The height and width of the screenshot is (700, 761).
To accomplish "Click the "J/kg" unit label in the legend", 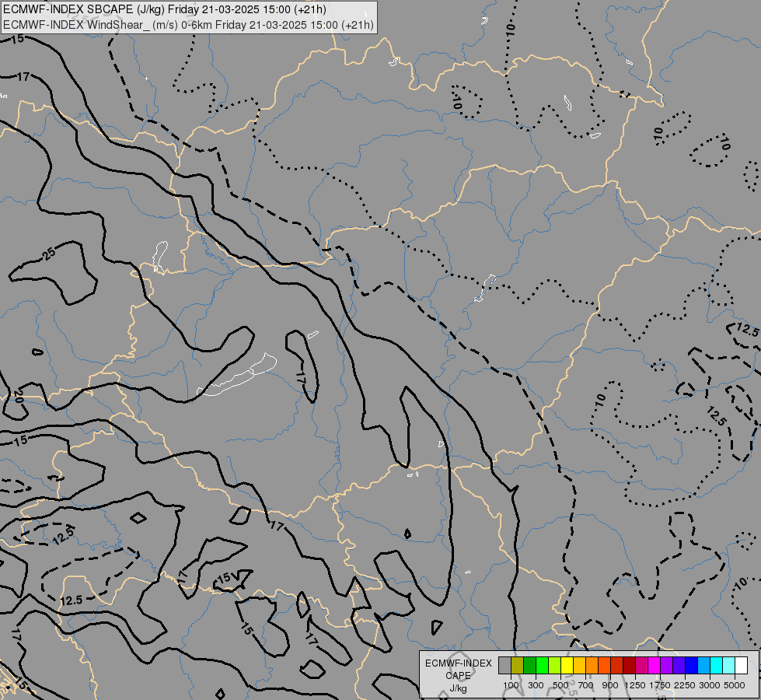I will click(458, 688).
